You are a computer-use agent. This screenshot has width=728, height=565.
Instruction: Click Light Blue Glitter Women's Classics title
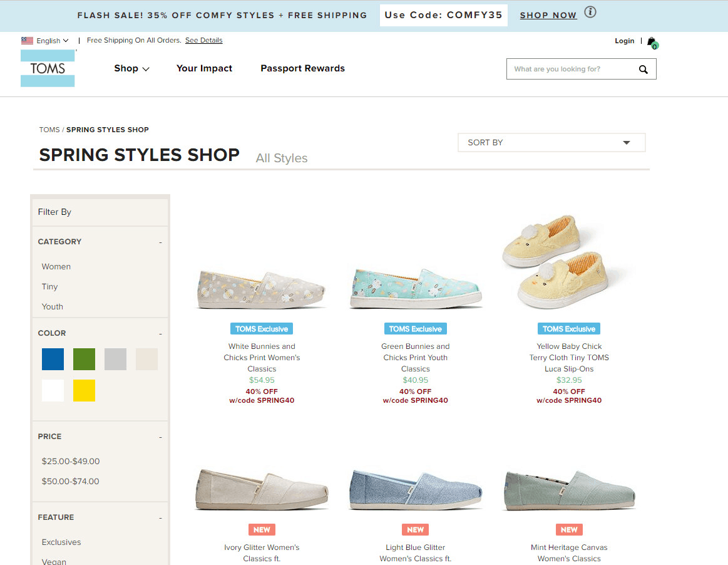click(416, 553)
